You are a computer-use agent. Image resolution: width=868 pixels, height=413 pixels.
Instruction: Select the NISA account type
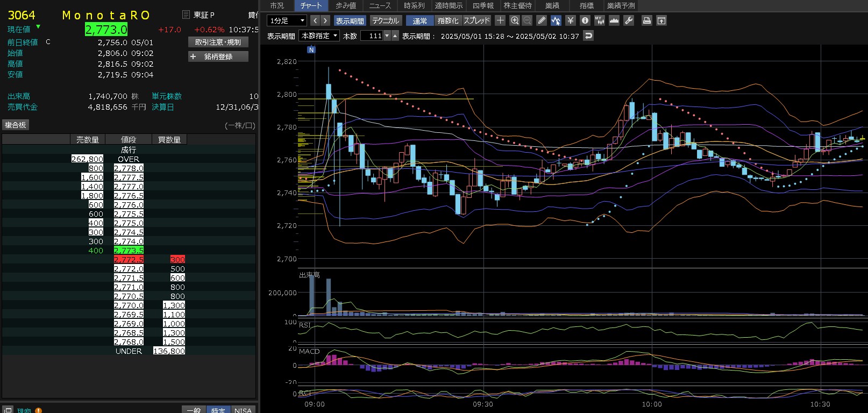[x=243, y=410]
